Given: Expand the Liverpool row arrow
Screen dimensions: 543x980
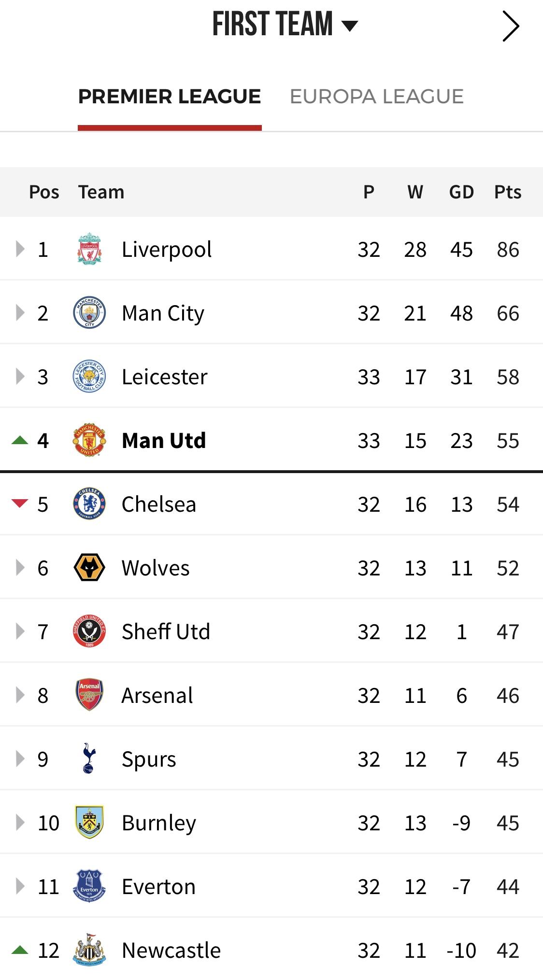Looking at the screenshot, I should coord(20,249).
